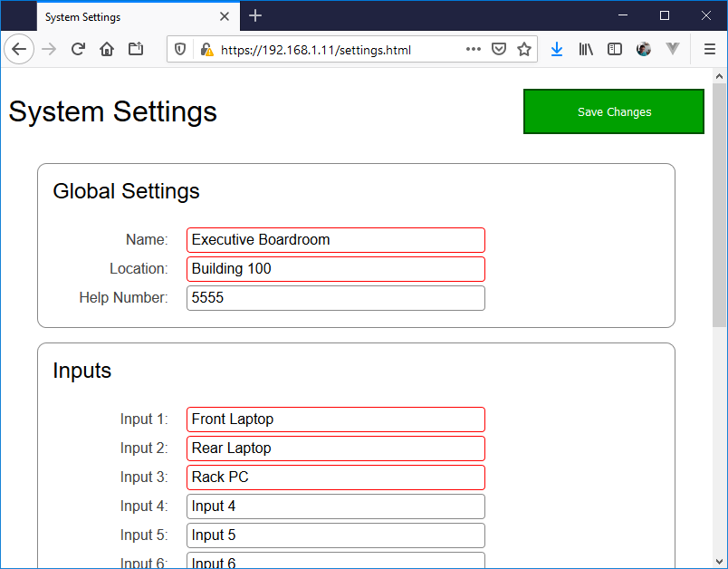Save page to Pocket
Viewport: 728px width, 569px height.
[498, 50]
